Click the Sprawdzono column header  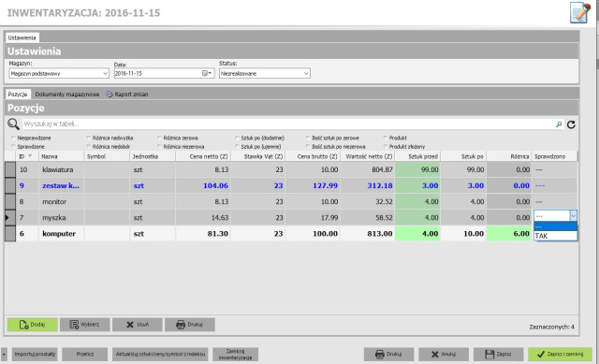(555, 156)
